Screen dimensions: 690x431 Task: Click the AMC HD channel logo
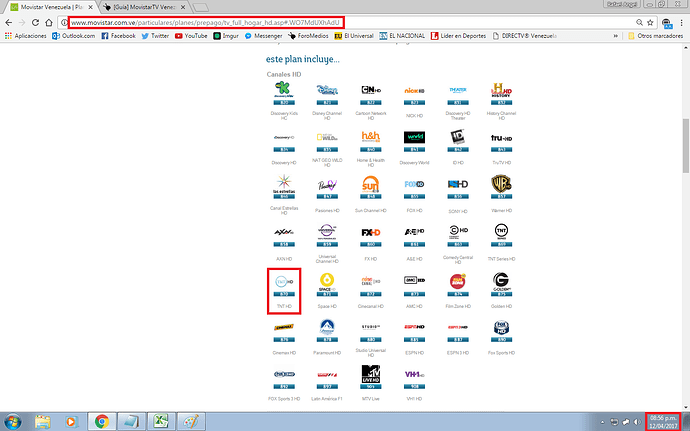(x=414, y=280)
